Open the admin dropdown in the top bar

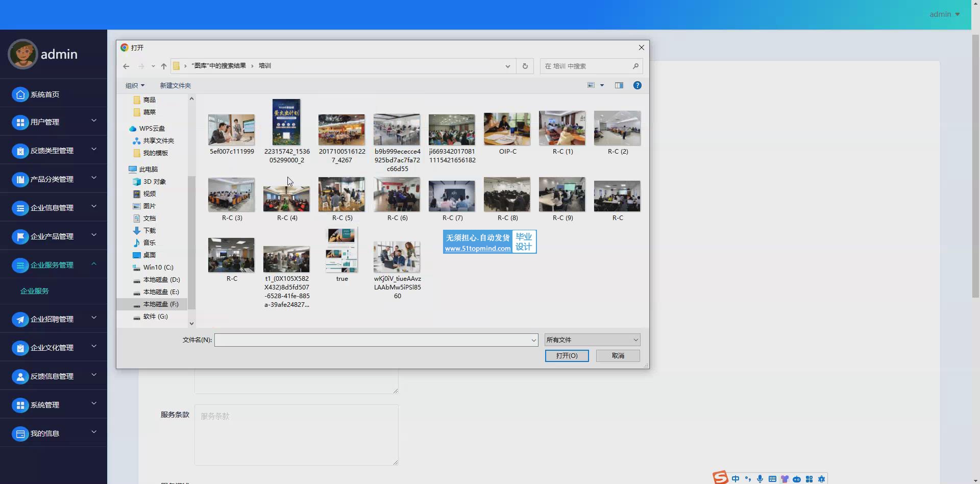[x=944, y=14]
